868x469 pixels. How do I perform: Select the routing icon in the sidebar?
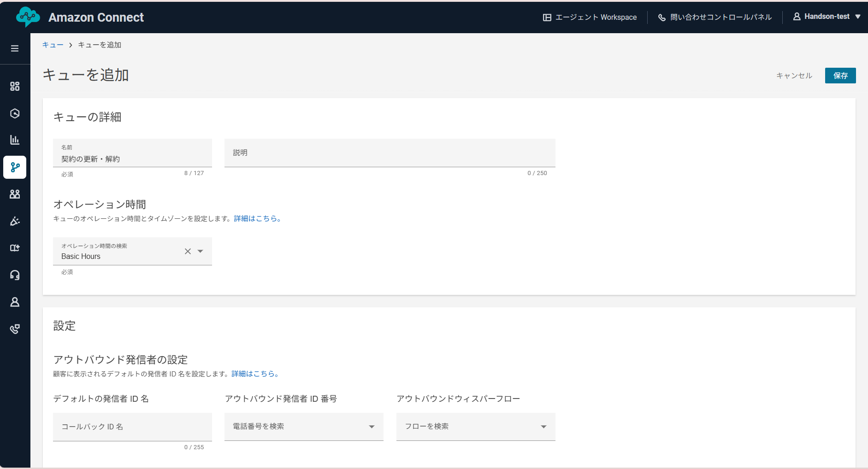(15, 167)
